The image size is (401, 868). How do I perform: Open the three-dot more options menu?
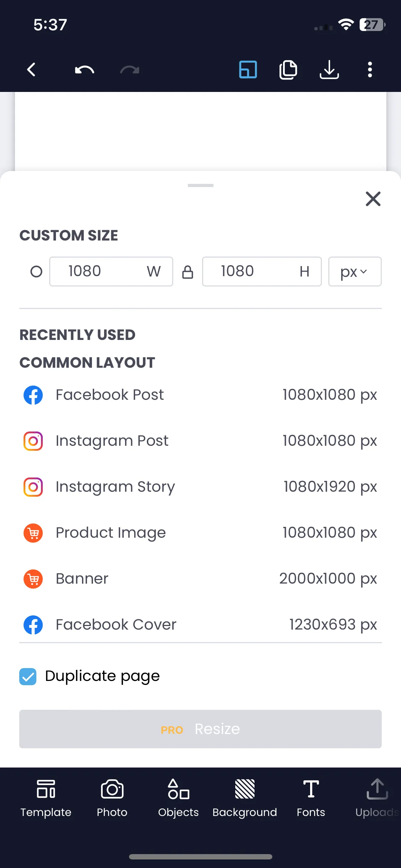pos(370,69)
